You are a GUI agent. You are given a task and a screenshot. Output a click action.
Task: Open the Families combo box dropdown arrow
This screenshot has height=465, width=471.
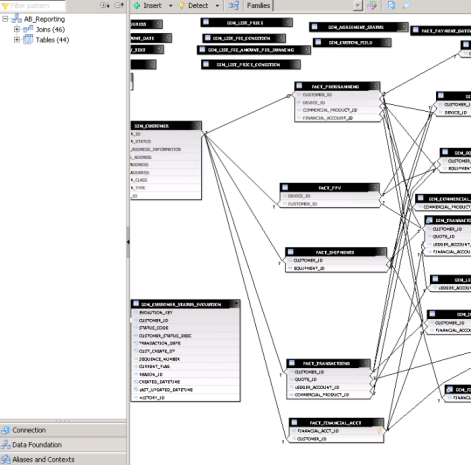[357, 5]
